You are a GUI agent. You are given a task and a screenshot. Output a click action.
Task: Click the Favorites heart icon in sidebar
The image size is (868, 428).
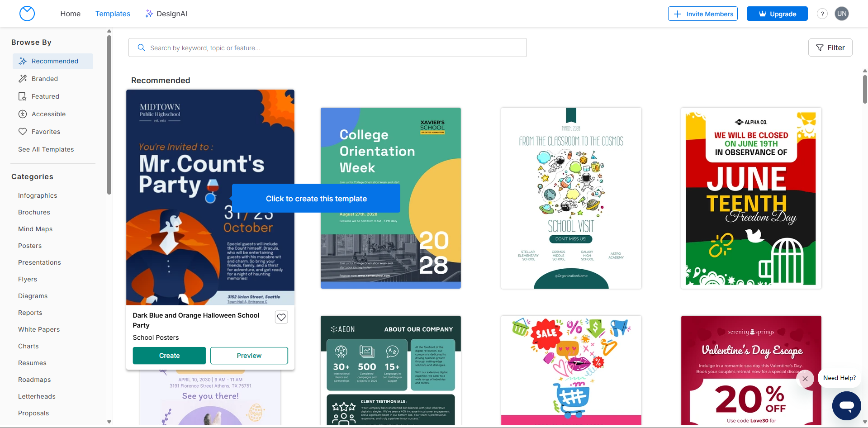[22, 131]
